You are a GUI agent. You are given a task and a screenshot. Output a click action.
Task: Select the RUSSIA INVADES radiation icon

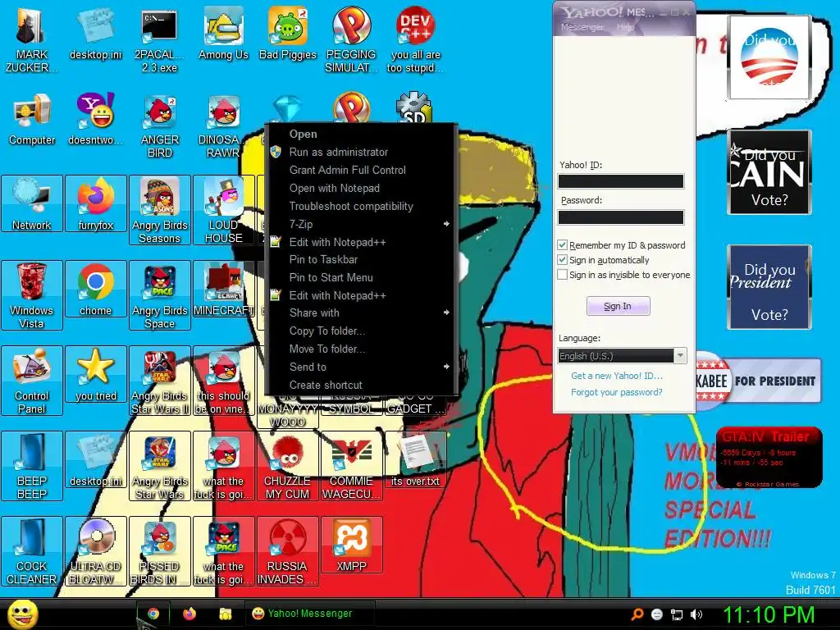(x=288, y=550)
